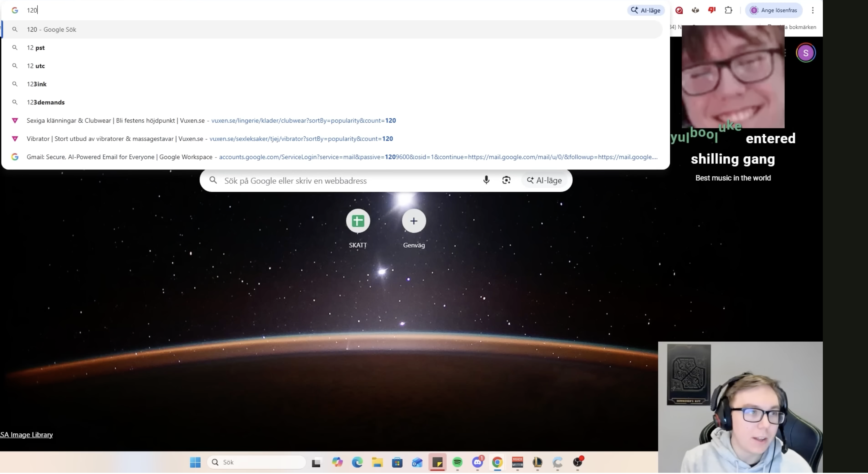The width and height of the screenshot is (868, 474).
Task: Open the SKATT shortcut tile
Action: click(358, 221)
